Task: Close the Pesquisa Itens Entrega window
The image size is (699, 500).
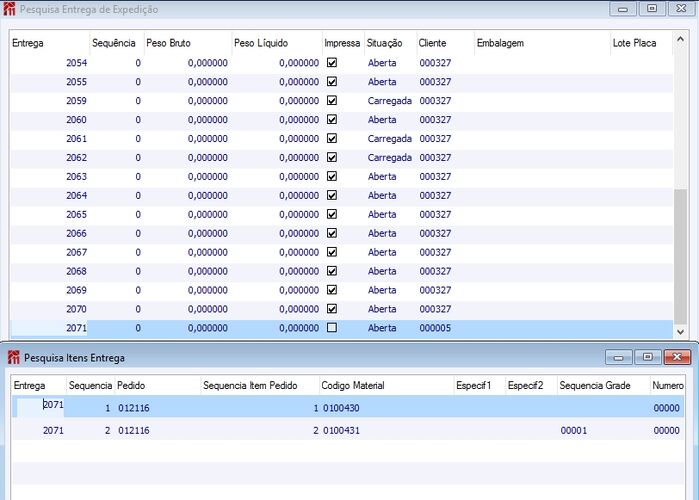Action: pyautogui.click(x=677, y=357)
